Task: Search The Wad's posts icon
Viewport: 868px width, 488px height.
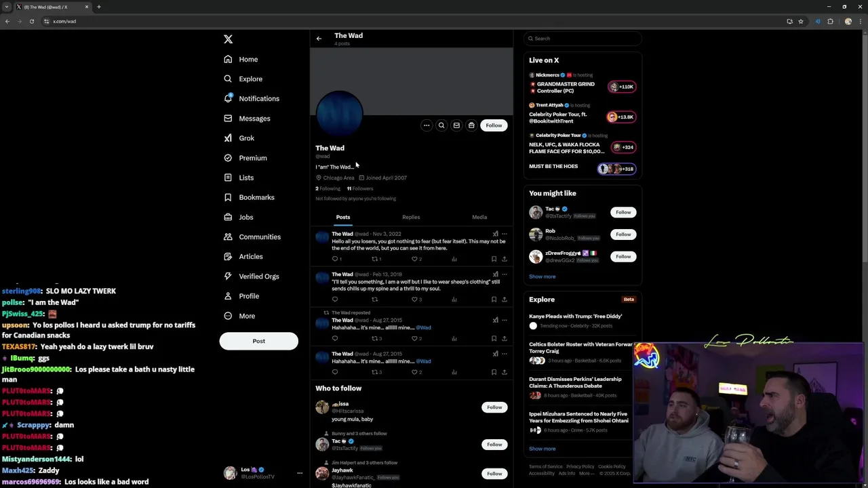Action: 441,125
